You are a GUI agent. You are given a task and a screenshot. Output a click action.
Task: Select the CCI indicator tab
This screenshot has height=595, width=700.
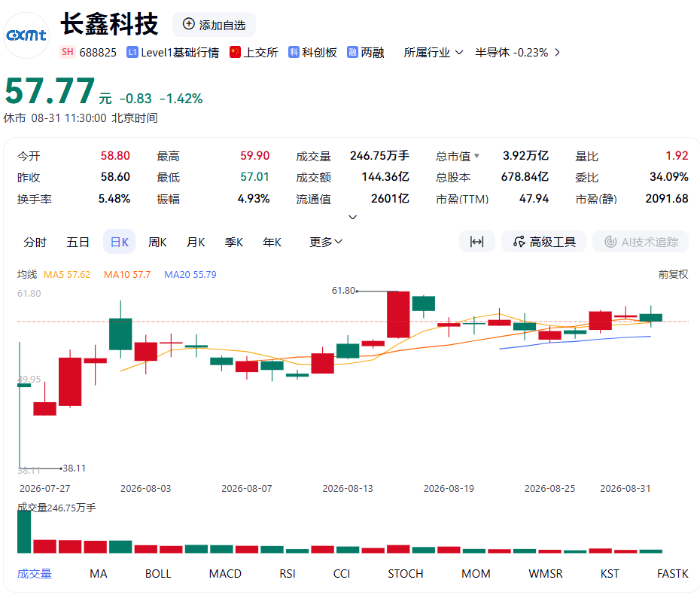coord(342,574)
